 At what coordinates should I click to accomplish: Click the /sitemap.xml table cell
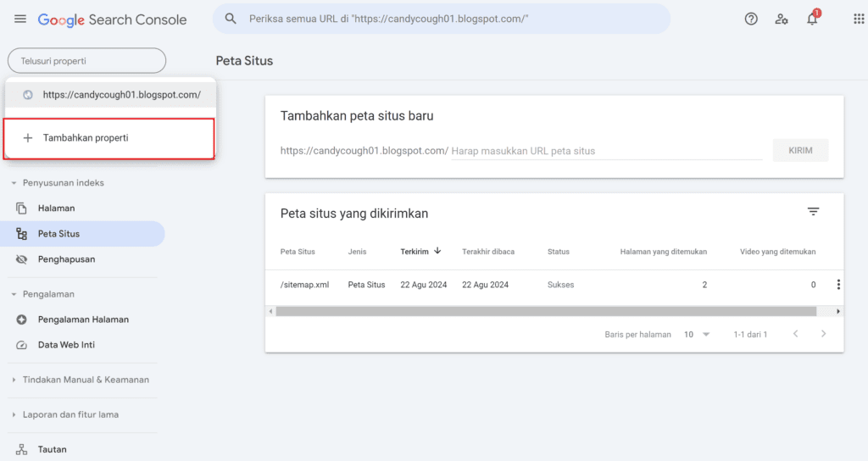[304, 285]
